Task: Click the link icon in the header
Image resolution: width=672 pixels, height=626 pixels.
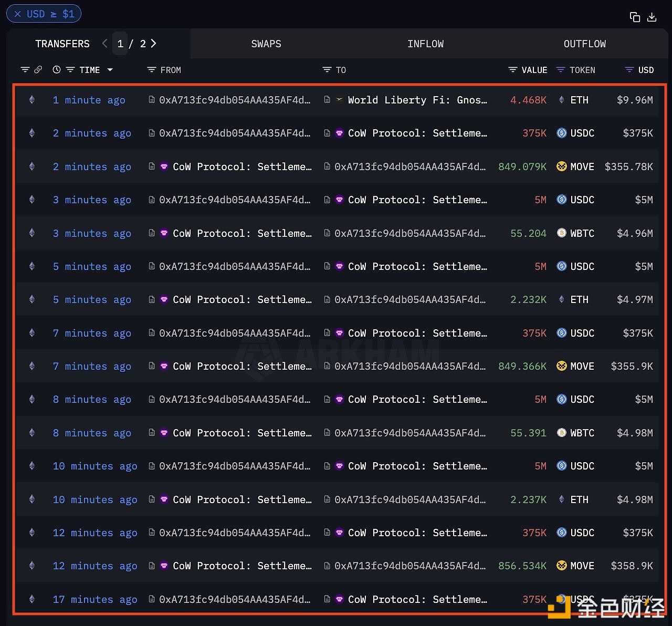Action: (38, 70)
